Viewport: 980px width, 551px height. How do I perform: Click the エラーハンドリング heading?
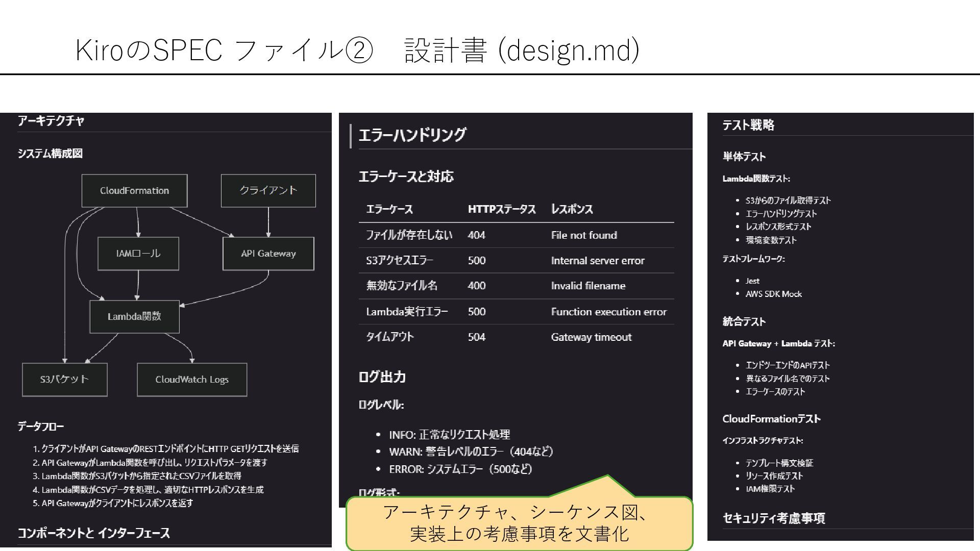(412, 135)
